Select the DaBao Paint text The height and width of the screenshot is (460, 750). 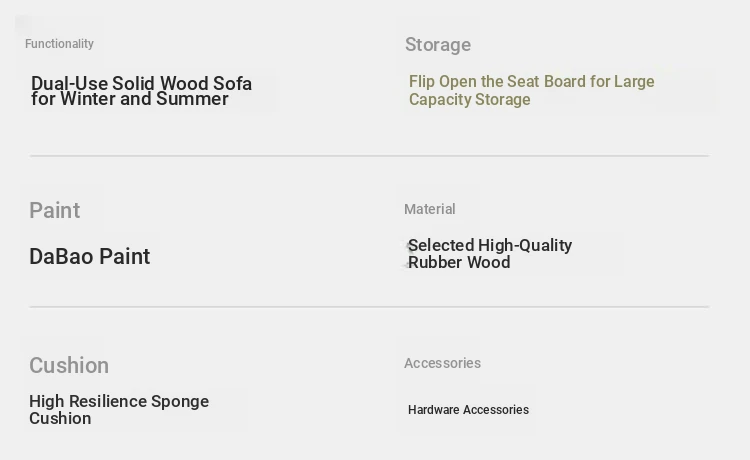coord(89,256)
